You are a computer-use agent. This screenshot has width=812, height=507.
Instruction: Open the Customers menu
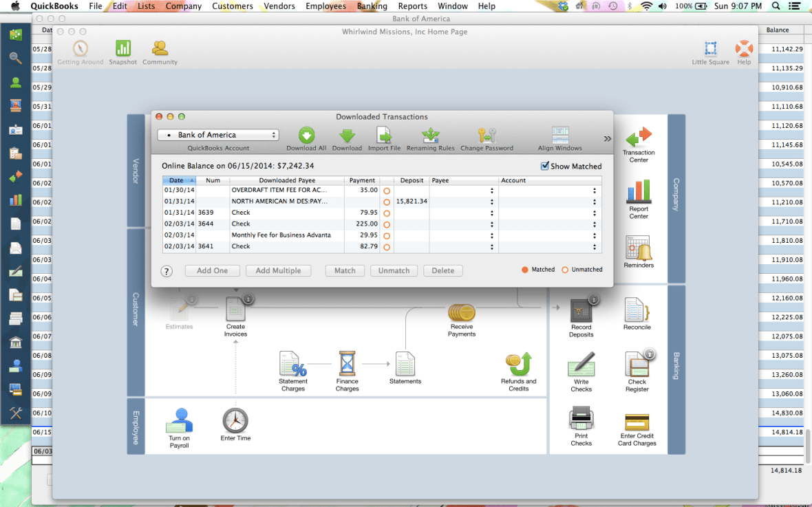[x=232, y=6]
